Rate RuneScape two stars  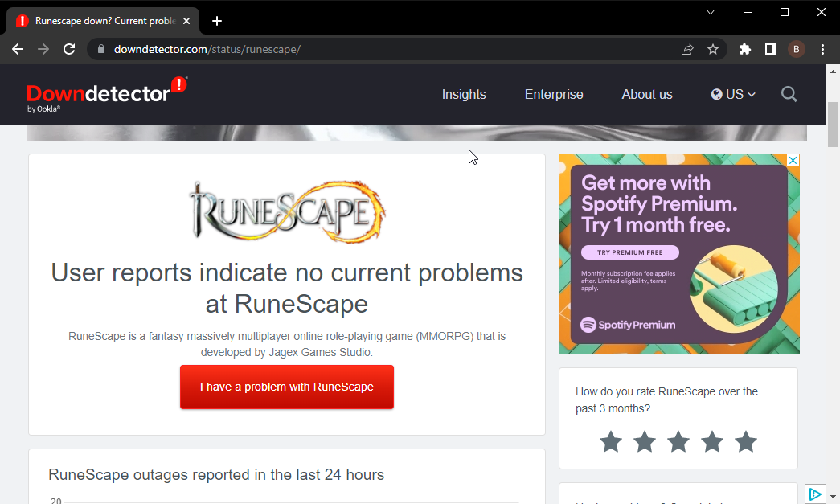[645, 442]
